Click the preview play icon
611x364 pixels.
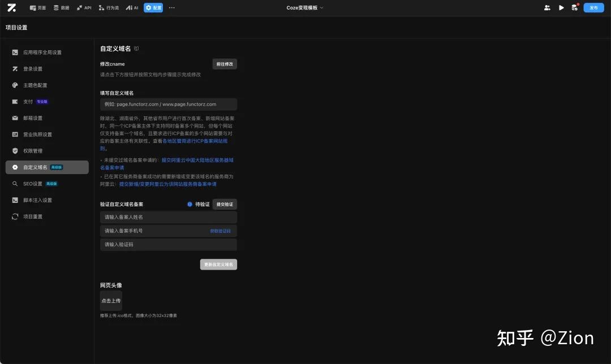tap(561, 7)
